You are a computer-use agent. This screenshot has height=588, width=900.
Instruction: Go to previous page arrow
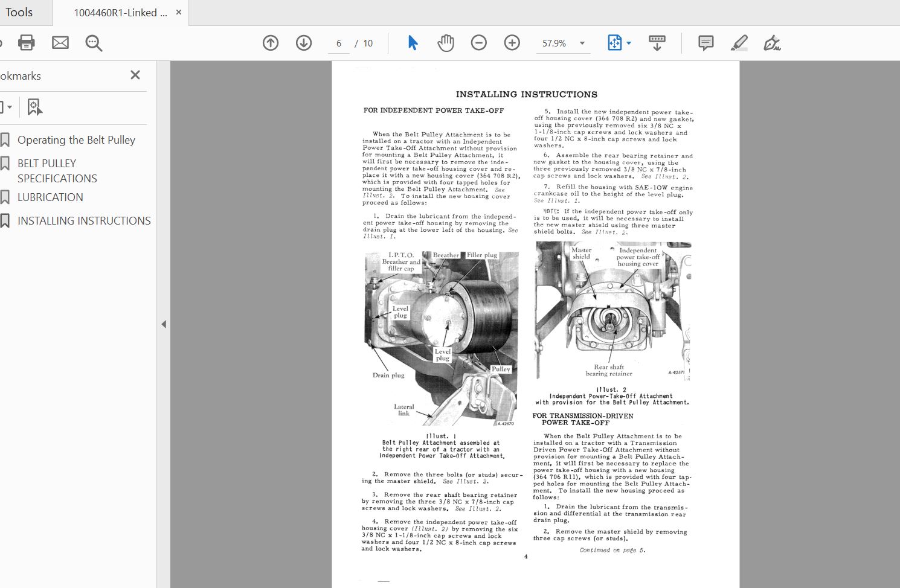point(271,43)
